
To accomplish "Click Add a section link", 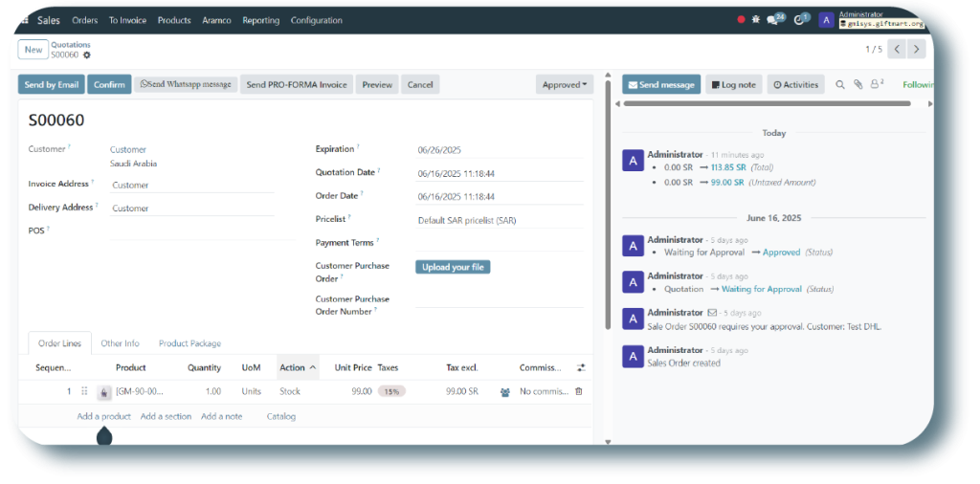I will point(166,416).
